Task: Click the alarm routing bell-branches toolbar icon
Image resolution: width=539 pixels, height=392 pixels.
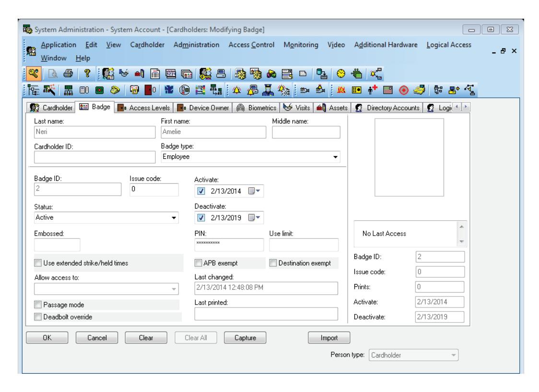Action: tap(376, 73)
